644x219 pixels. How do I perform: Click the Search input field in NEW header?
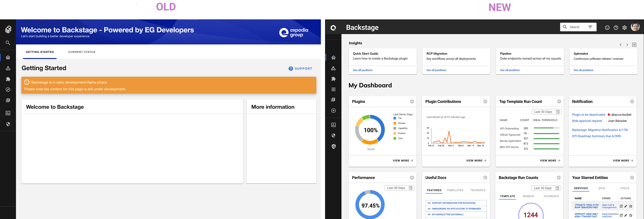[578, 27]
